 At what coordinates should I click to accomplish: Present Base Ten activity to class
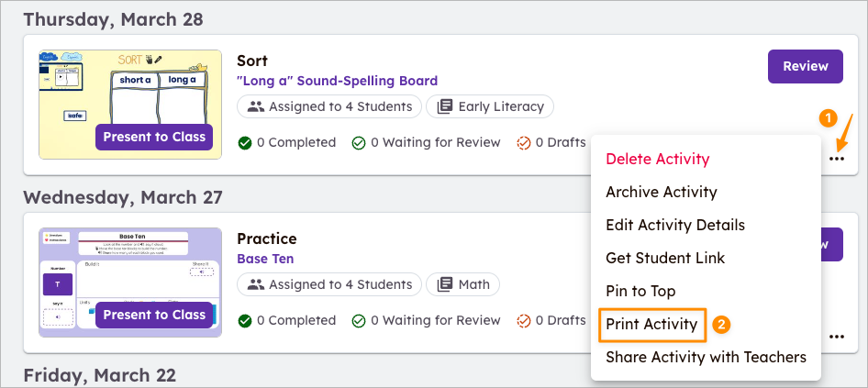tap(154, 315)
